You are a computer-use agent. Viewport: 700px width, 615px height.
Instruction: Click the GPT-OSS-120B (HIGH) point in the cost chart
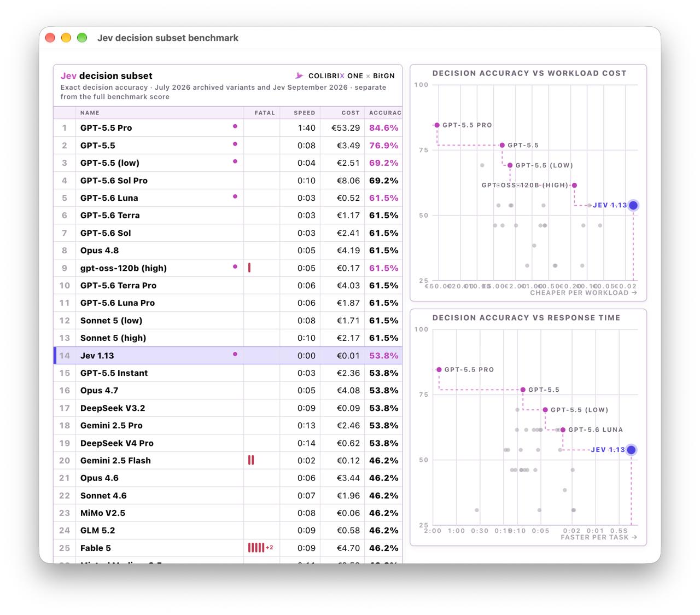coord(574,185)
